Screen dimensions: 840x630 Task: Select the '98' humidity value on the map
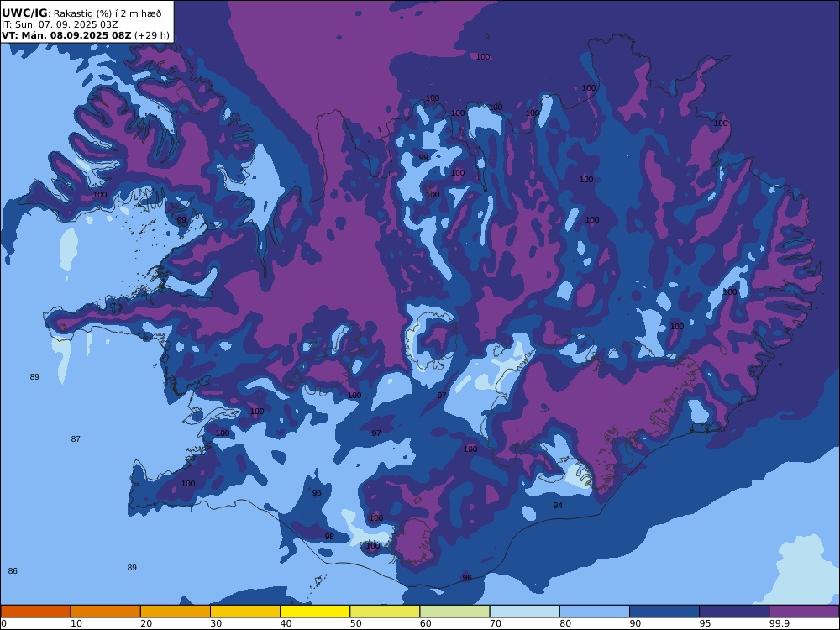pos(329,536)
